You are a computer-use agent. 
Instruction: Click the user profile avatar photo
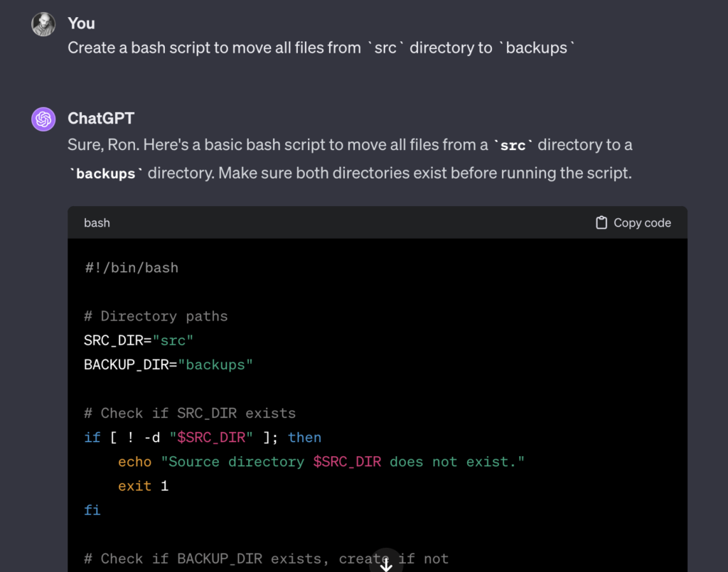click(43, 23)
